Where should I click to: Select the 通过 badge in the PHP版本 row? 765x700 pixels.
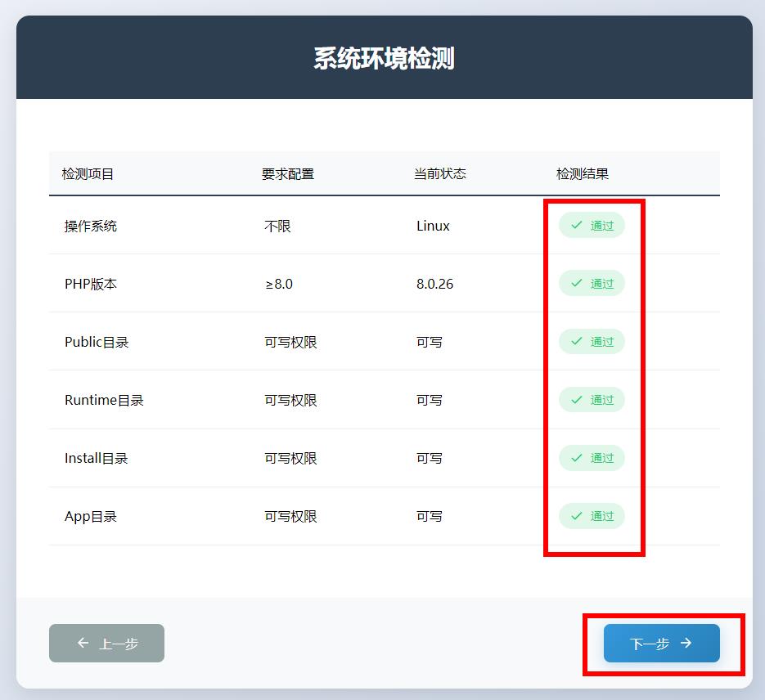[x=592, y=284]
